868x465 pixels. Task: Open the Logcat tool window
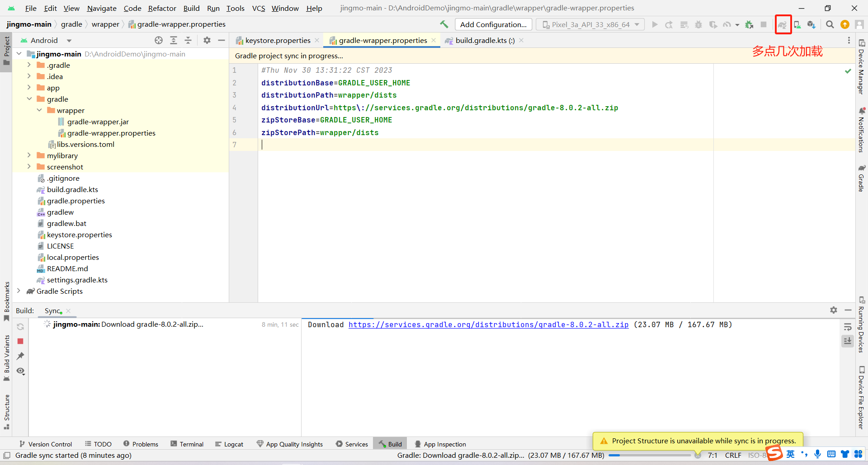pyautogui.click(x=229, y=444)
